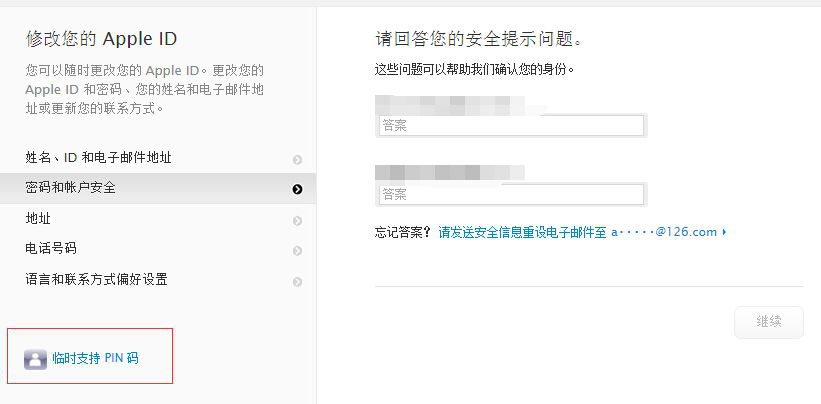Click 请发送安全信息重设电子邮件 link

522,232
